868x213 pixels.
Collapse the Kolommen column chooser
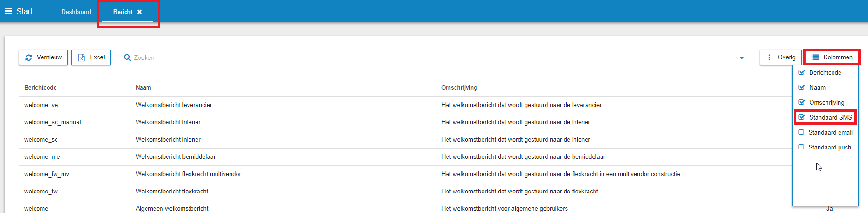coord(832,57)
